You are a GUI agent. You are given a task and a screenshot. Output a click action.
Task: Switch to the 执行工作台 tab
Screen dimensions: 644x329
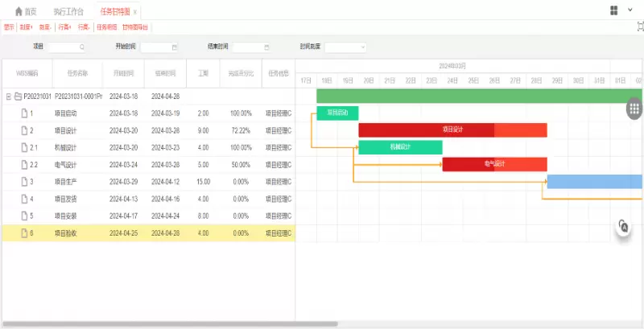(68, 12)
